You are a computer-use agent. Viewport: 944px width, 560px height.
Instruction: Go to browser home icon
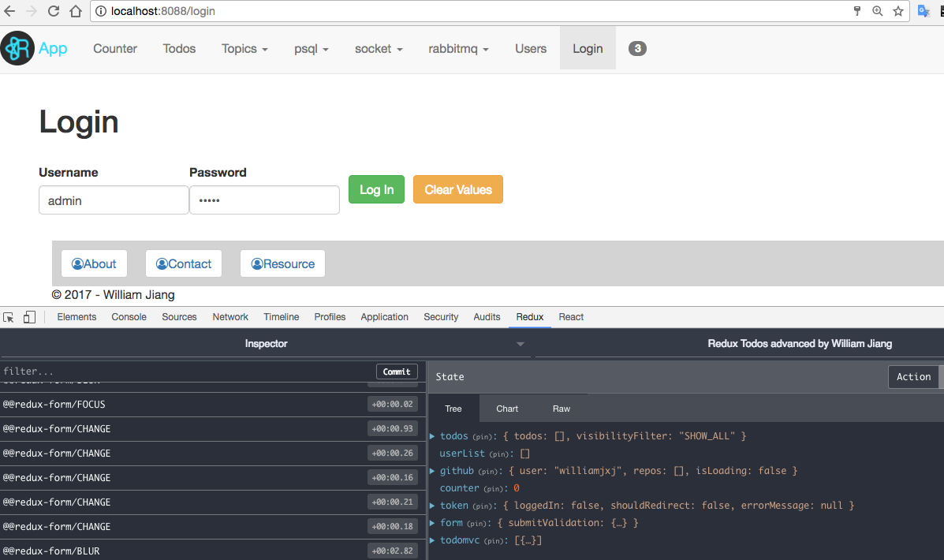75,11
